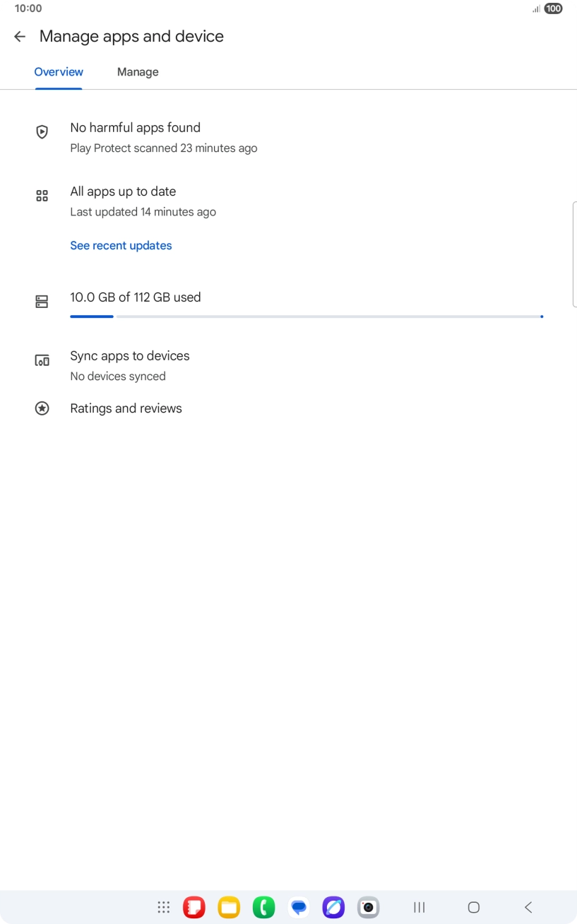Open Ratings and reviews
This screenshot has width=577, height=924.
(126, 408)
